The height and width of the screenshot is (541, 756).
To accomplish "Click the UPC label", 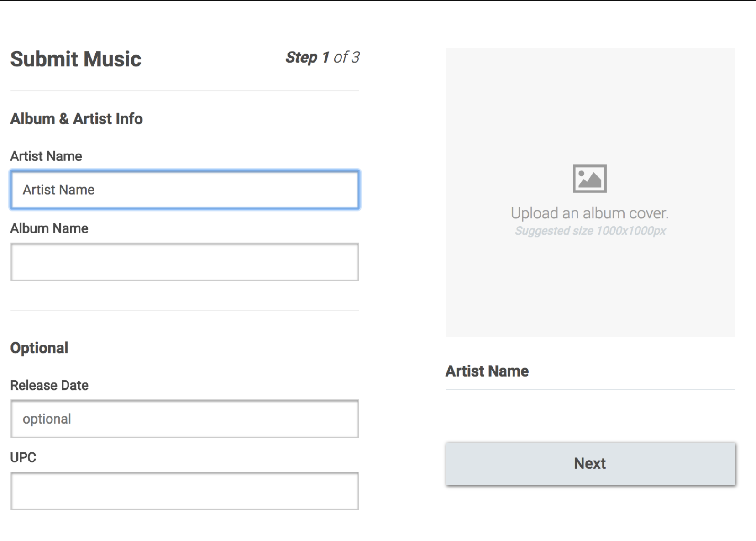I will click(x=23, y=457).
